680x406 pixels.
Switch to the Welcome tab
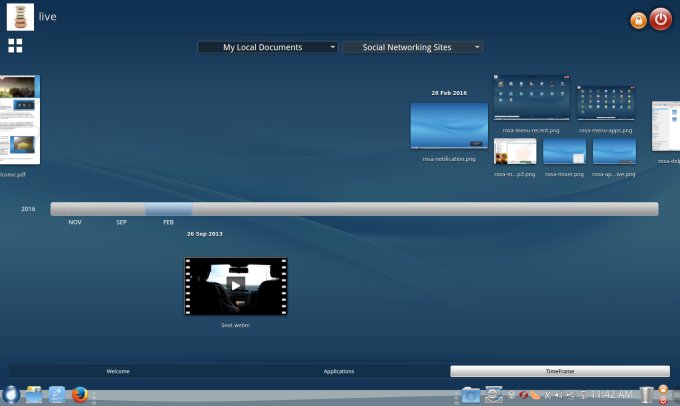coord(119,371)
